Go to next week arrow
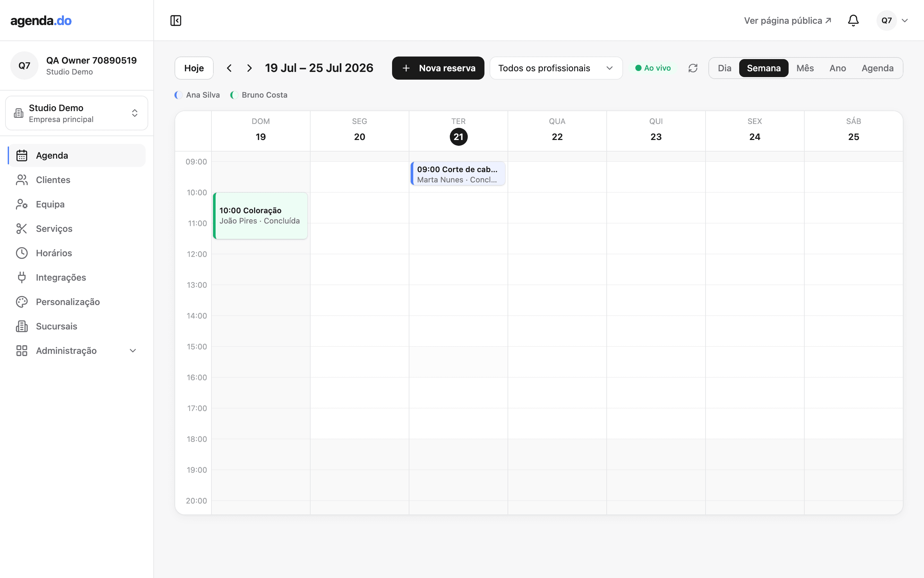 click(249, 68)
